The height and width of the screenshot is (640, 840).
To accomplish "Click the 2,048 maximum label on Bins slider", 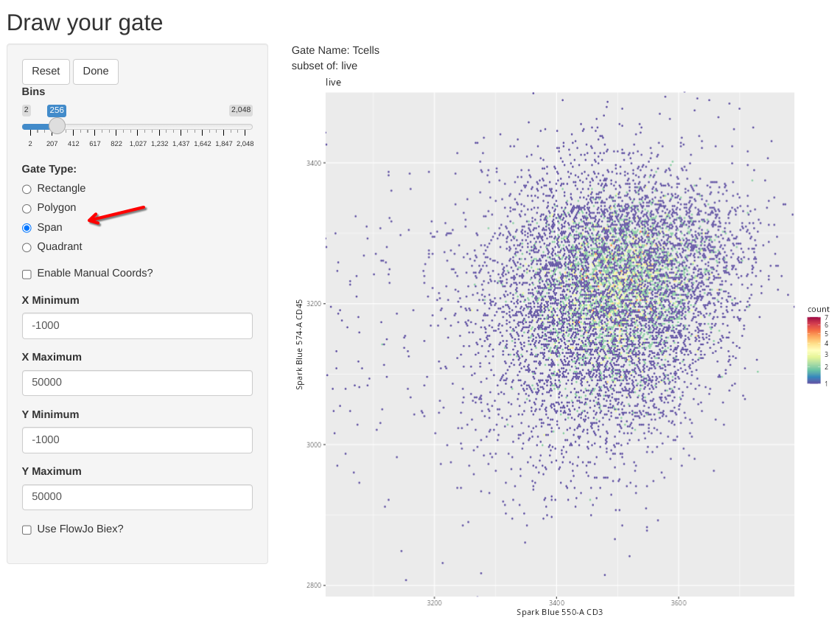I will coord(241,110).
